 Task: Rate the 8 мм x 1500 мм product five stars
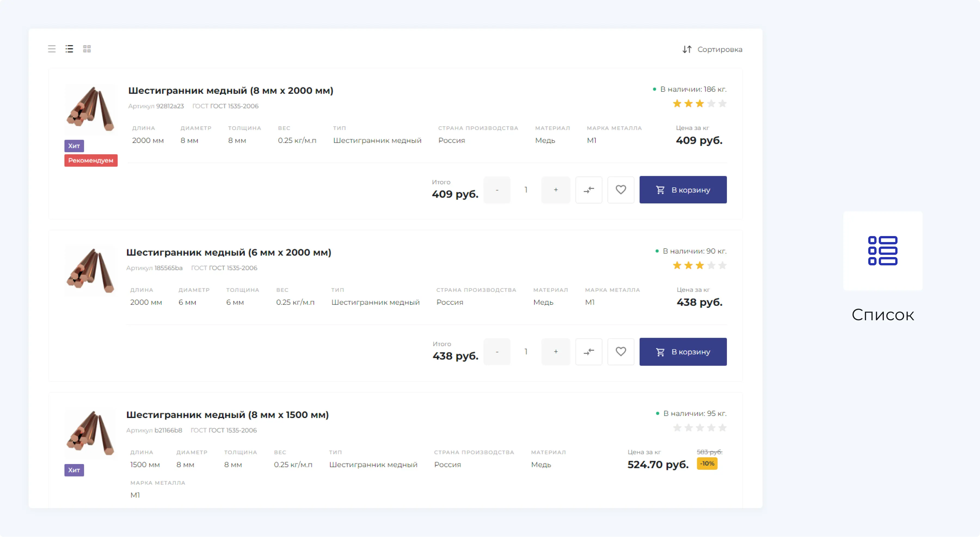tap(723, 428)
